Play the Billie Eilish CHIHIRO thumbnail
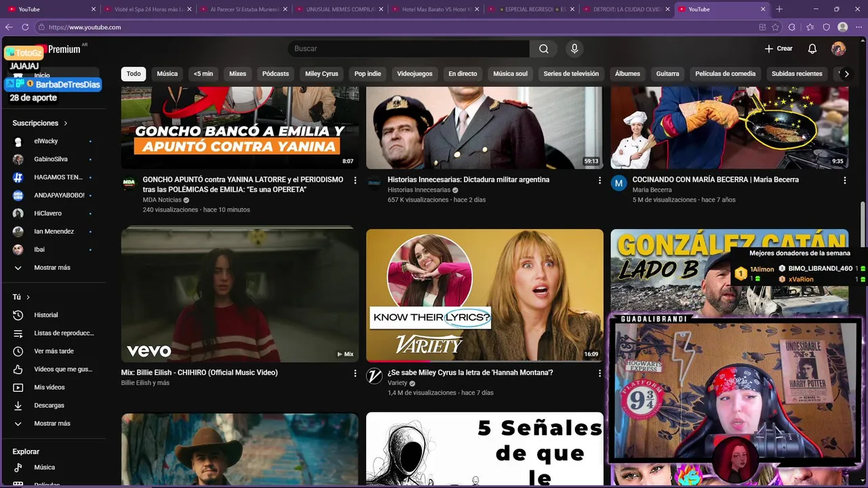This screenshot has height=488, width=868. tap(240, 295)
